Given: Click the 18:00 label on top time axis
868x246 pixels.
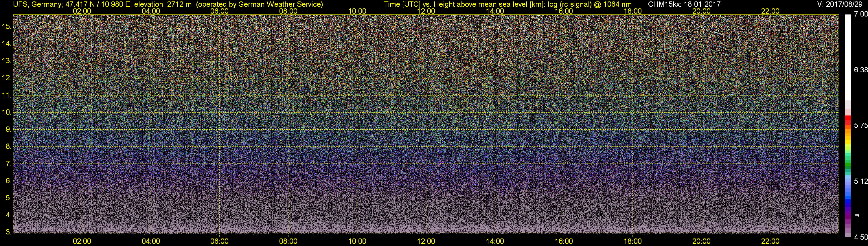Looking at the screenshot, I should 632,11.
